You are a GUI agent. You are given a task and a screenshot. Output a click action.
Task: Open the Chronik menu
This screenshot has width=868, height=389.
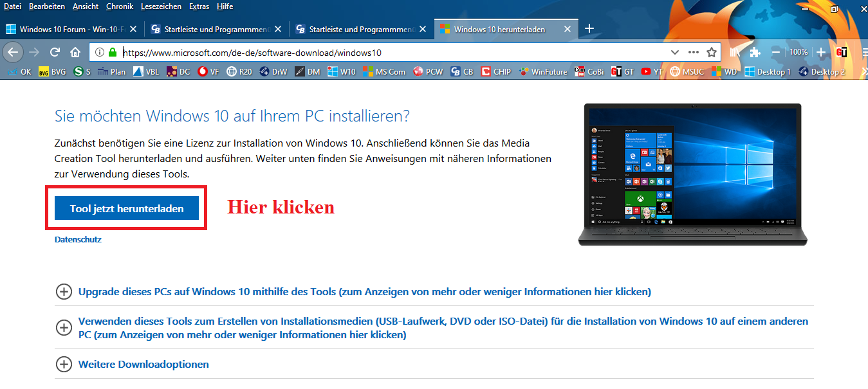click(x=120, y=6)
